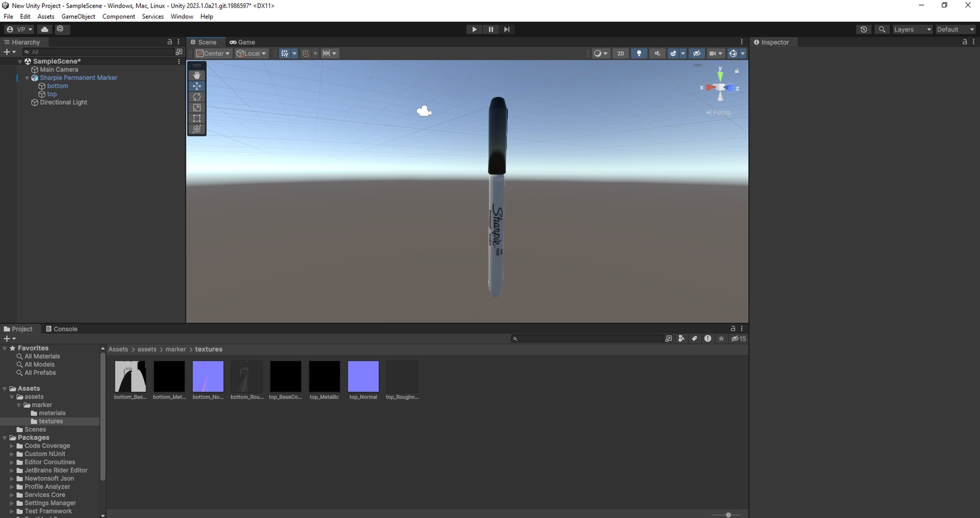Image resolution: width=980 pixels, height=518 pixels.
Task: Click the Search by Type filter icon
Action: tap(681, 338)
